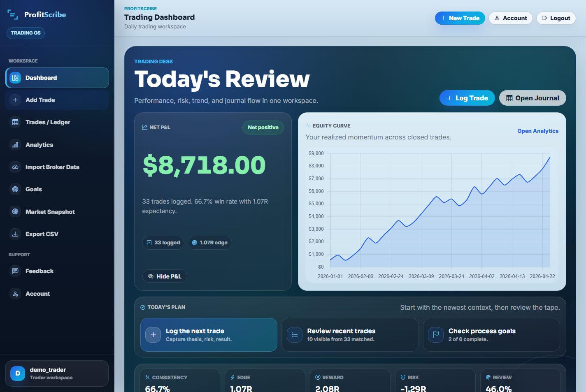
Task: Select Export CSV in sidebar
Action: pos(57,234)
